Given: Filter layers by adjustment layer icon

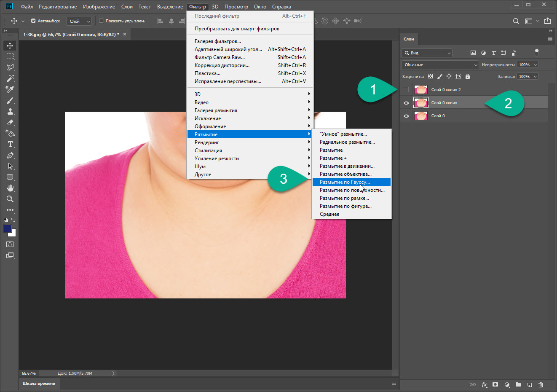Looking at the screenshot, I should coord(483,53).
